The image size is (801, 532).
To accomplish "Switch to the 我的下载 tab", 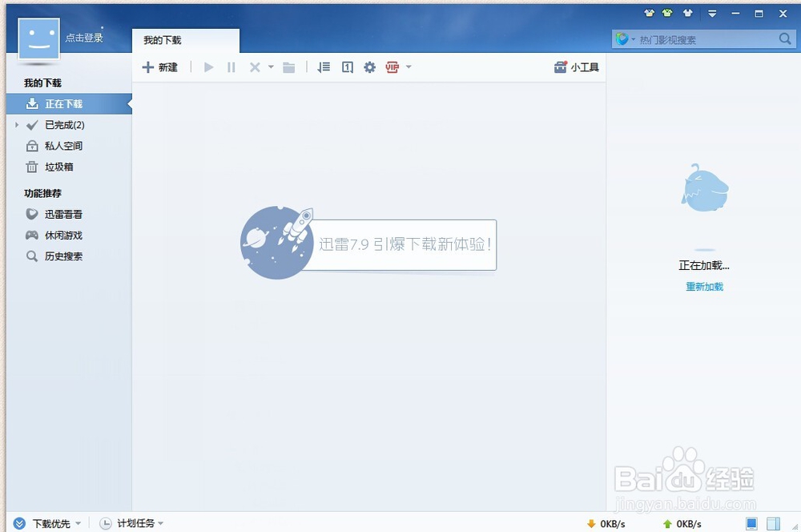I will 186,40.
